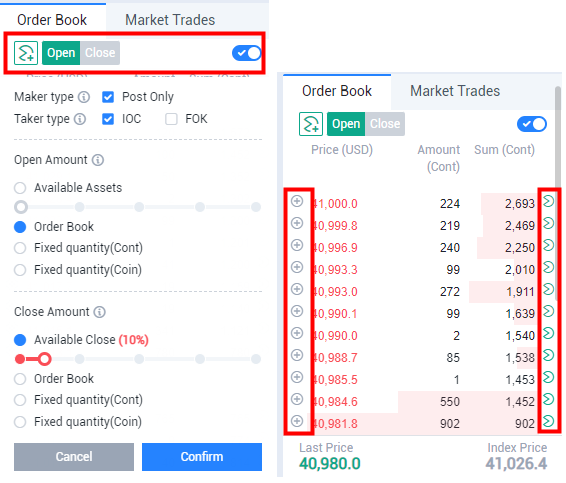The width and height of the screenshot is (566, 483).
Task: Click the green sum icon next to 902
Action: [548, 421]
